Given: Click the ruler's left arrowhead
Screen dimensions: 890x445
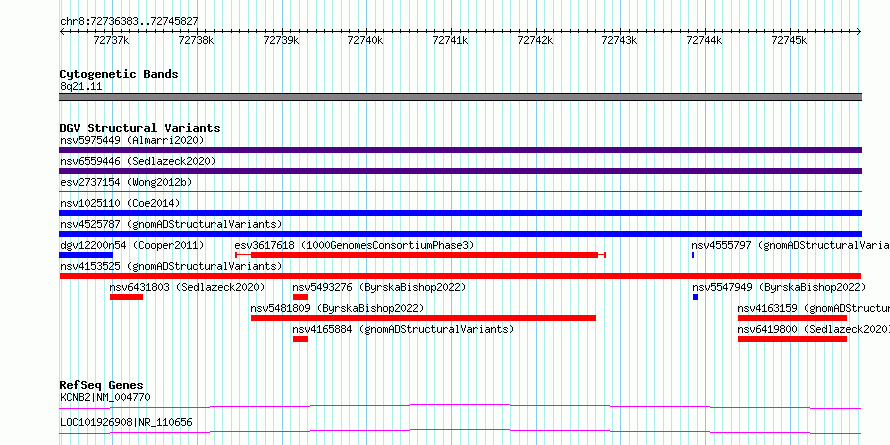Looking at the screenshot, I should [62, 31].
